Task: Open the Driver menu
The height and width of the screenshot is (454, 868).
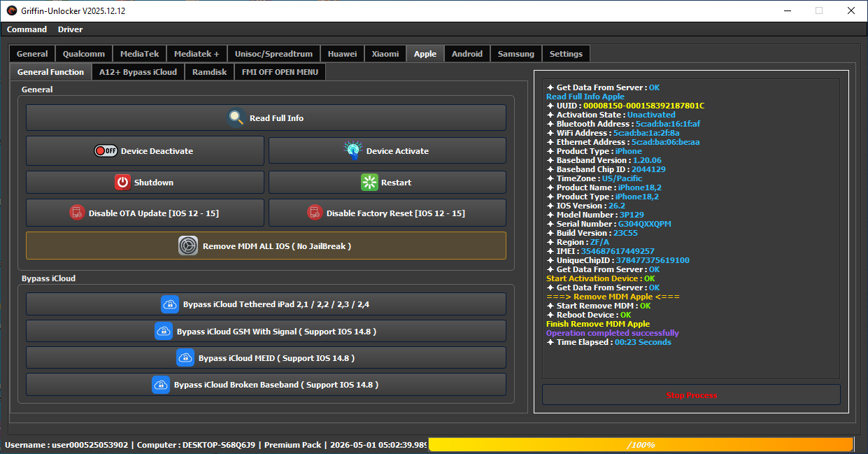Action: pos(70,29)
